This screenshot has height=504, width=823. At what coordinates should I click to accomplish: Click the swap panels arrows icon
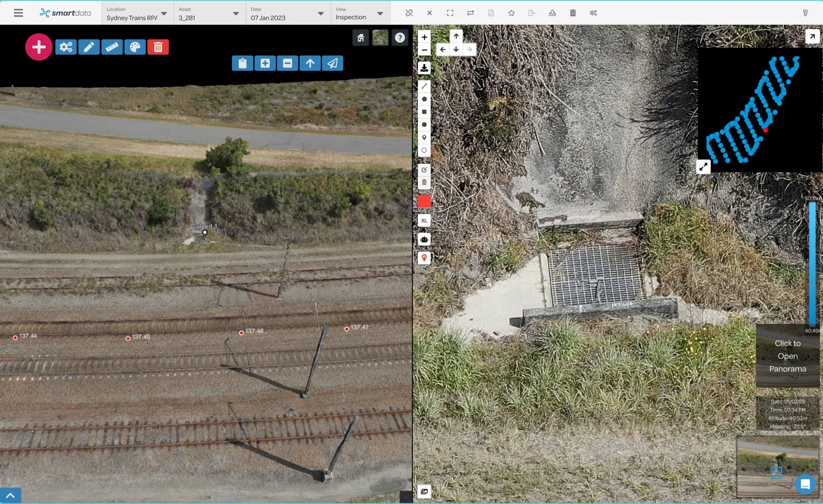tap(471, 13)
